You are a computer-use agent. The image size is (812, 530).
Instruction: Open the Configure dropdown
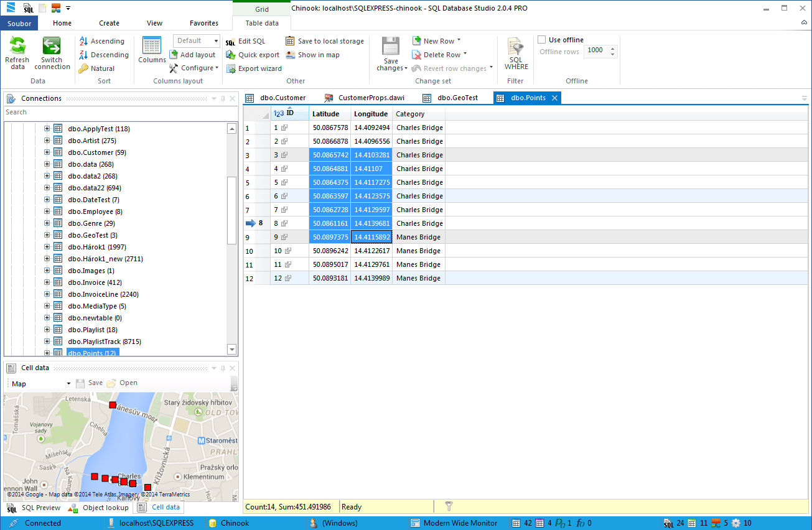tap(194, 68)
